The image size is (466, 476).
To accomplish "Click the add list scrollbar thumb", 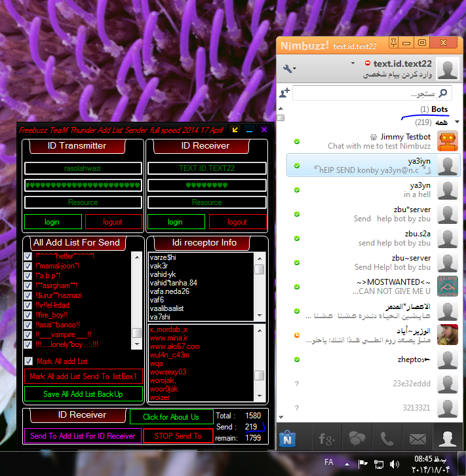I will coord(137,333).
